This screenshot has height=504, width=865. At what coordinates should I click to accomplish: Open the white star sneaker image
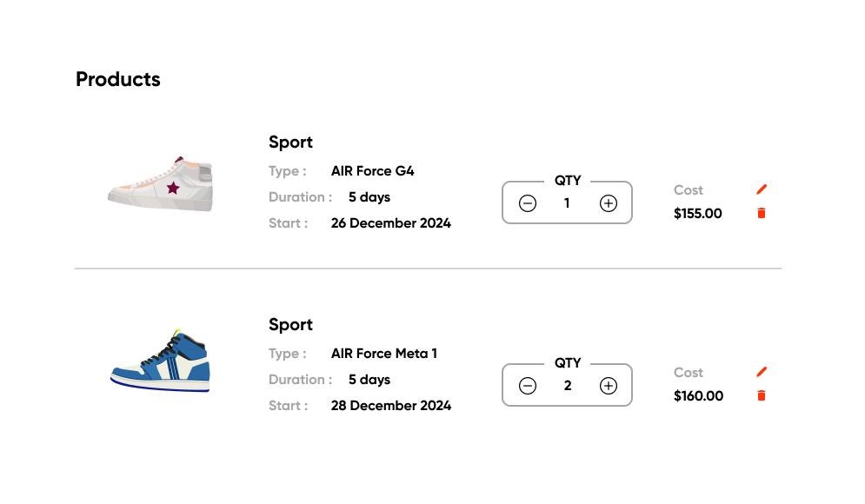click(161, 183)
